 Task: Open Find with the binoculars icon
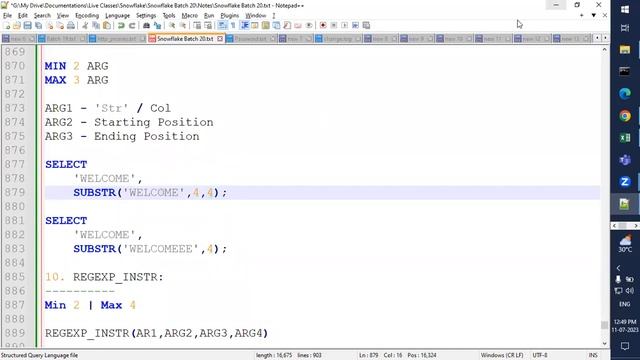(146, 25)
